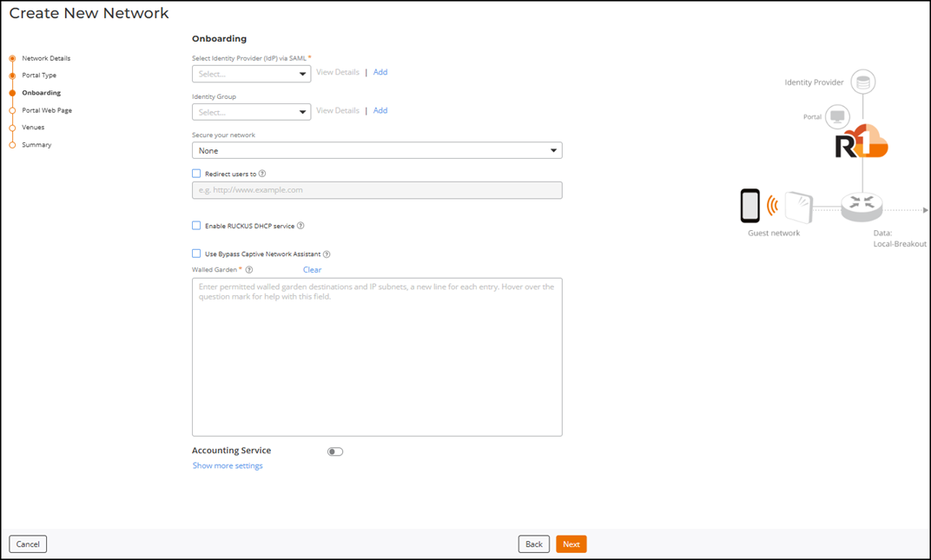
Task: Check Enable RUCKUS DHCP service
Action: [x=196, y=226]
